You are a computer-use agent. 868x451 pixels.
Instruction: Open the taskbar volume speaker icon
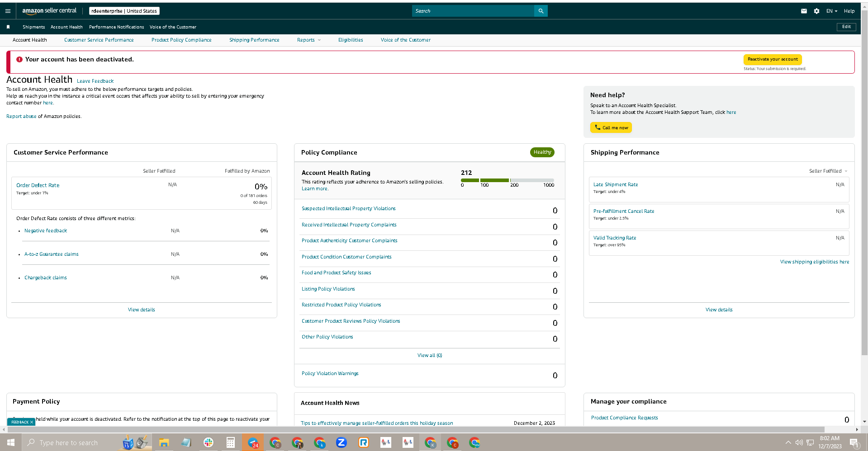coord(799,442)
